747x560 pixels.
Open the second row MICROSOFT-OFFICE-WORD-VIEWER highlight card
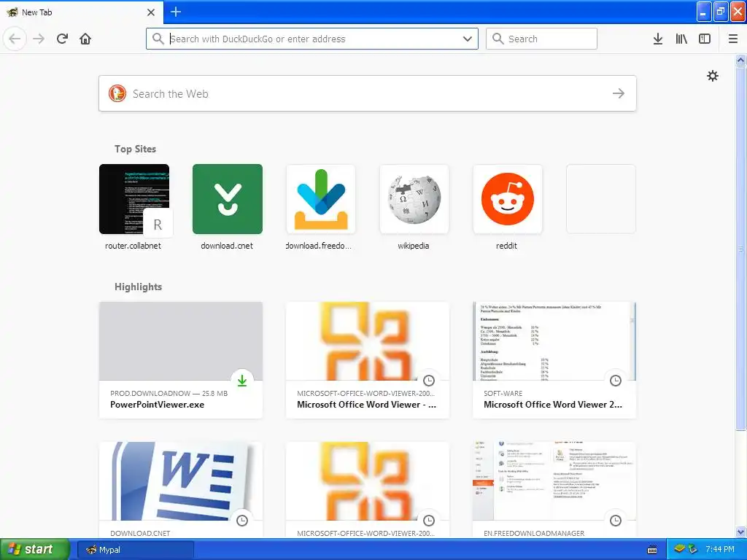click(x=368, y=490)
